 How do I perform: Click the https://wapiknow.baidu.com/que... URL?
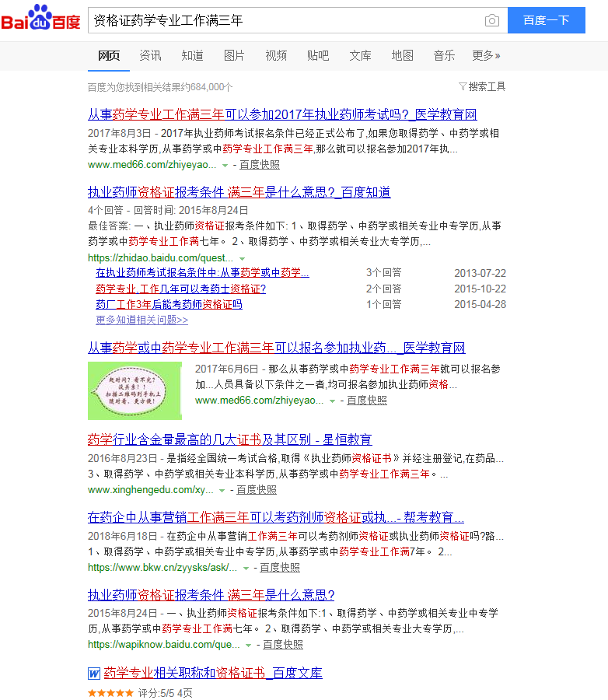164,645
